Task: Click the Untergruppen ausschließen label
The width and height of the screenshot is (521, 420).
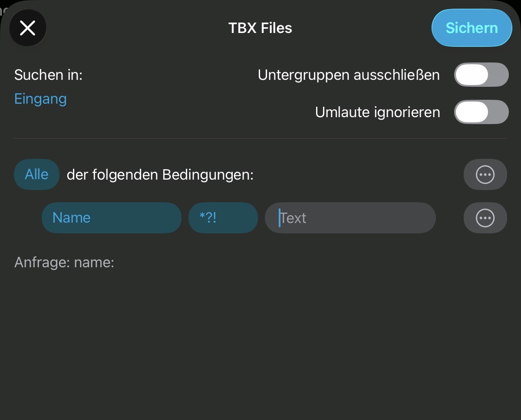Action: [x=349, y=75]
